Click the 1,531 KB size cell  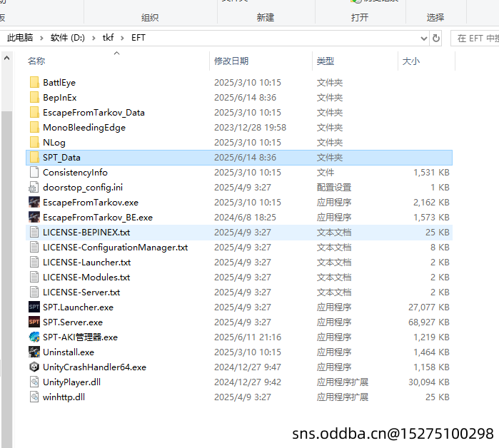coord(431,172)
